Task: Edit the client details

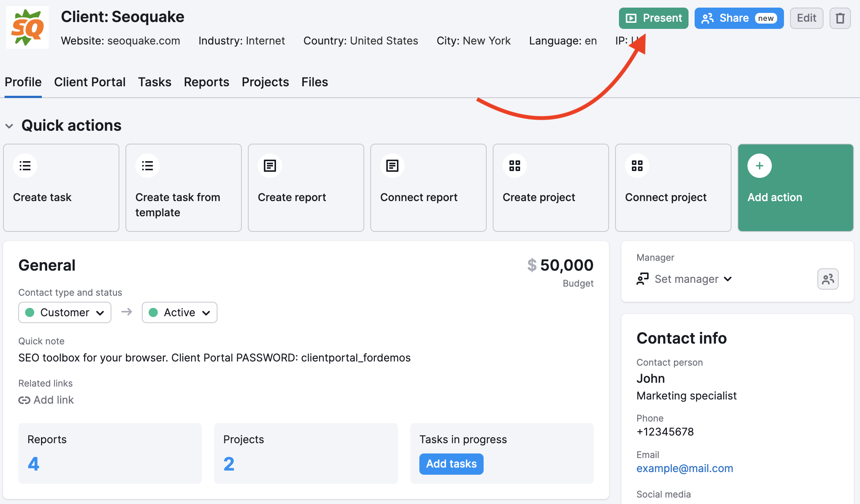Action: 806,18
